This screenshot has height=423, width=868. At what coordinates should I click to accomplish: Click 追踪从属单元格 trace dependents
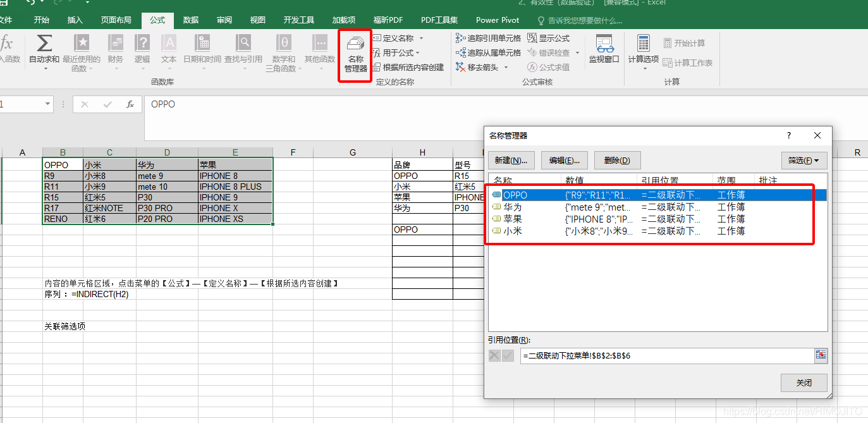(488, 52)
